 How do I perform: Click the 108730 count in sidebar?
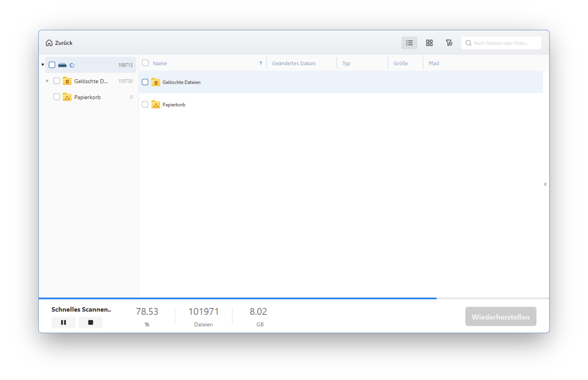[125, 81]
